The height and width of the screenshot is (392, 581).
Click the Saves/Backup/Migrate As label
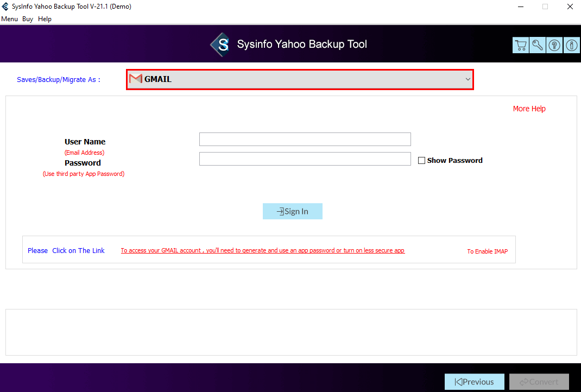pyautogui.click(x=59, y=80)
